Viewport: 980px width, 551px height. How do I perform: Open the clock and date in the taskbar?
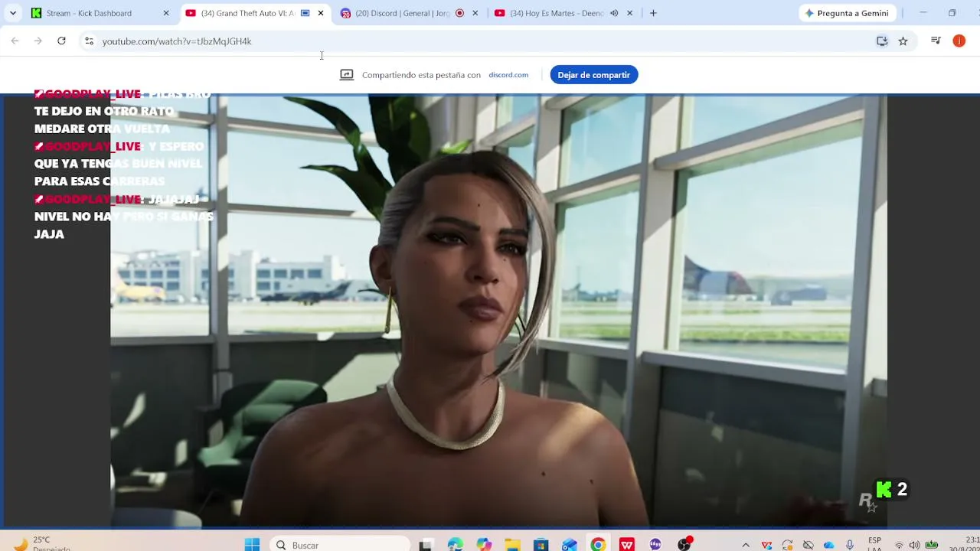(963, 544)
